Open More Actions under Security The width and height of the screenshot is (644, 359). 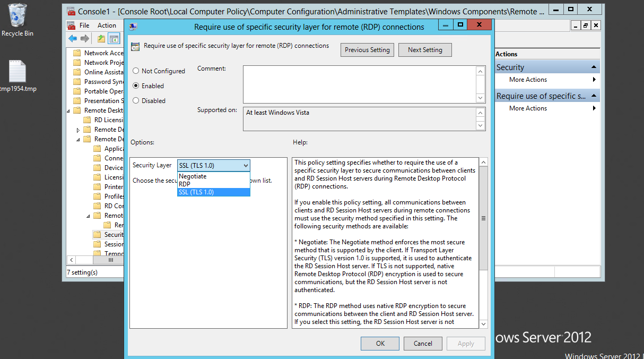[547, 80]
